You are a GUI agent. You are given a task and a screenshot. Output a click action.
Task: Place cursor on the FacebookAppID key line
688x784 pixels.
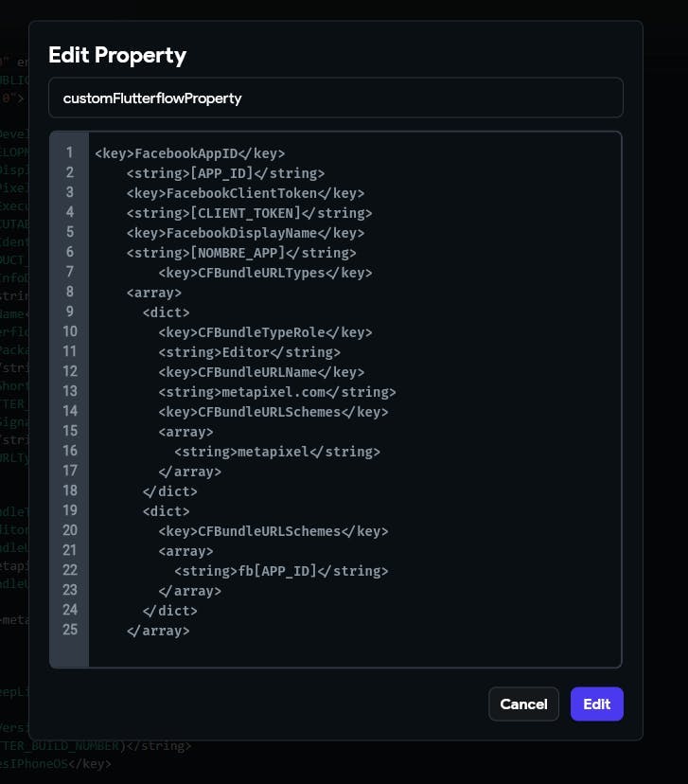coord(189,153)
